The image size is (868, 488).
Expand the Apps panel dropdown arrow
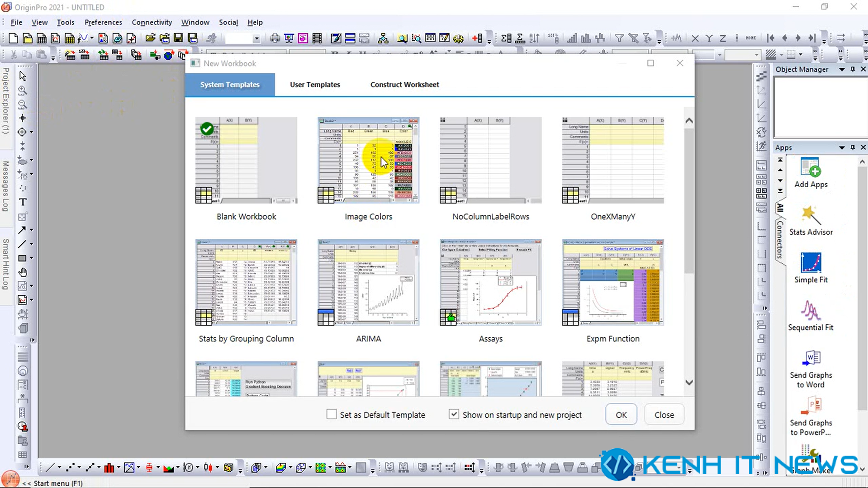click(x=842, y=147)
